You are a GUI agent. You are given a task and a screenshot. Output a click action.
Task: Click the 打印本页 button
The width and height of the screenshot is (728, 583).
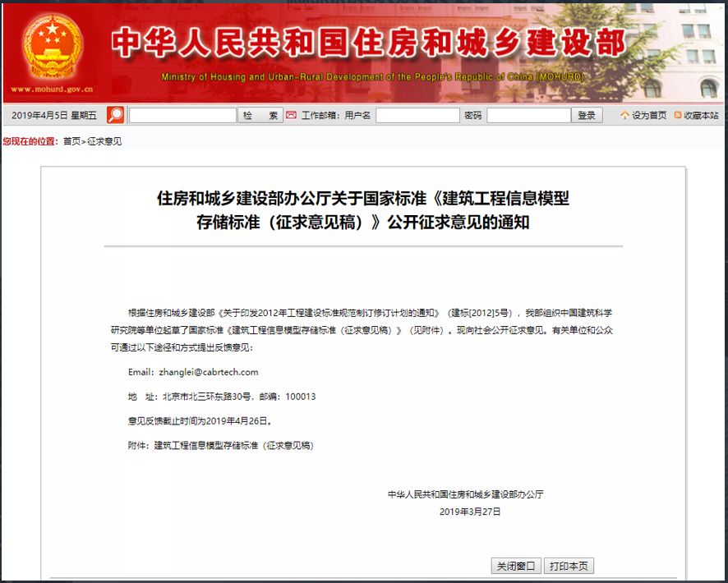click(569, 566)
